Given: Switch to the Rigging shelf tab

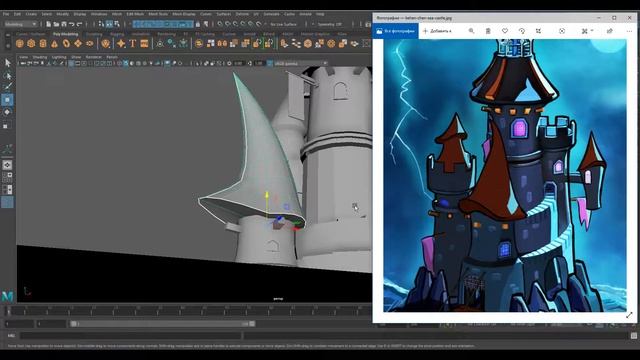Looking at the screenshot, I should click(117, 34).
